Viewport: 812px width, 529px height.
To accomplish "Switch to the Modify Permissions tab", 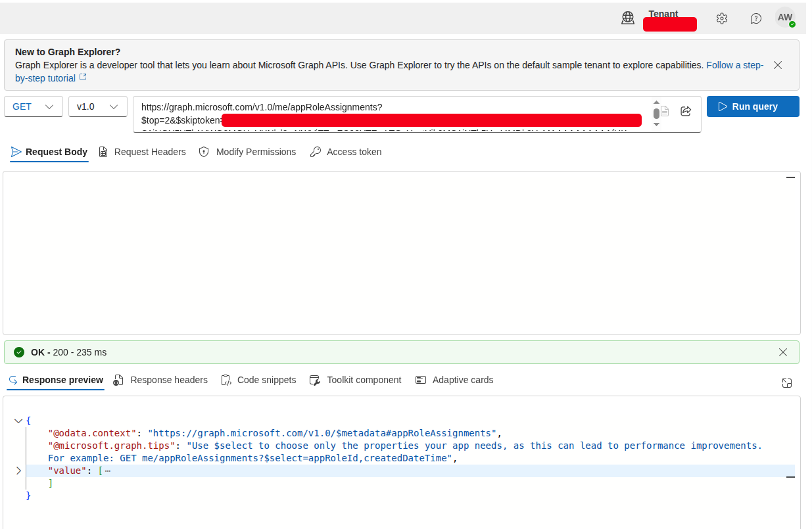I will click(247, 152).
